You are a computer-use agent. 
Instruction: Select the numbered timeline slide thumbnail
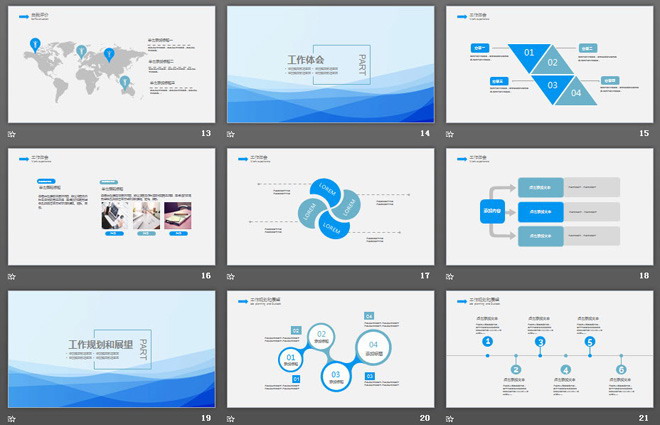tap(549, 349)
